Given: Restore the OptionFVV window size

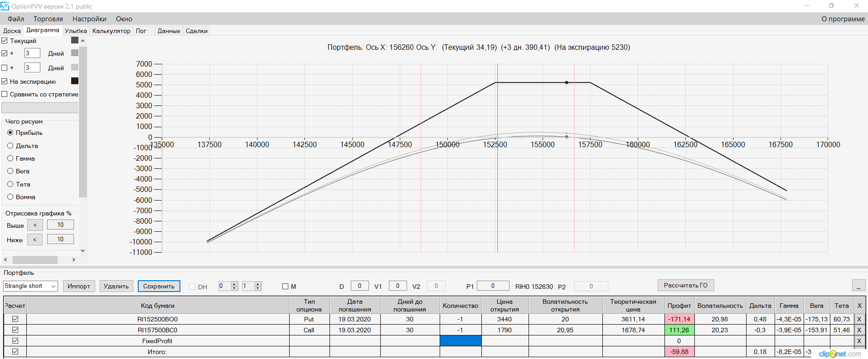Looking at the screenshot, I should pyautogui.click(x=831, y=6).
